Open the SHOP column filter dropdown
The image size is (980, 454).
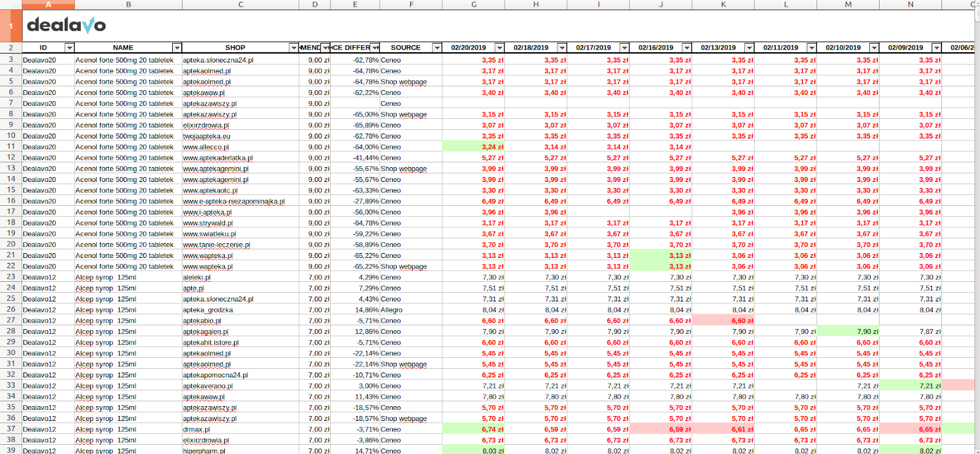[x=293, y=48]
